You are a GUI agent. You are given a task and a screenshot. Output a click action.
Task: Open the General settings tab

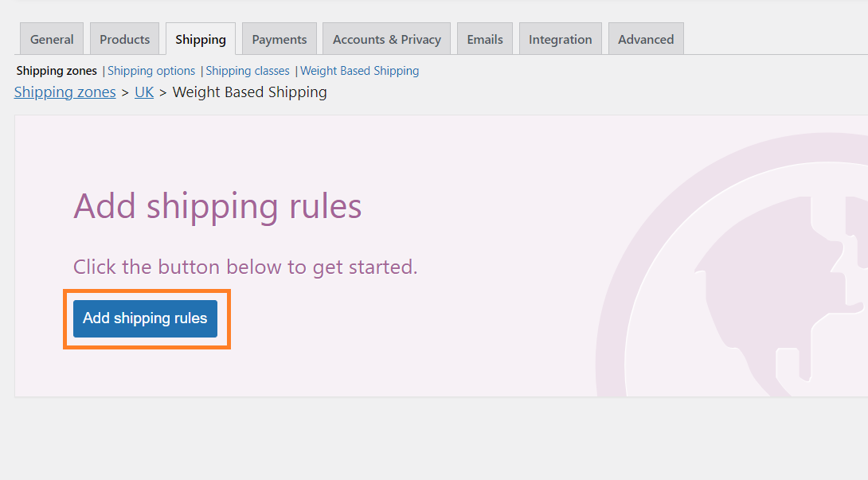52,39
